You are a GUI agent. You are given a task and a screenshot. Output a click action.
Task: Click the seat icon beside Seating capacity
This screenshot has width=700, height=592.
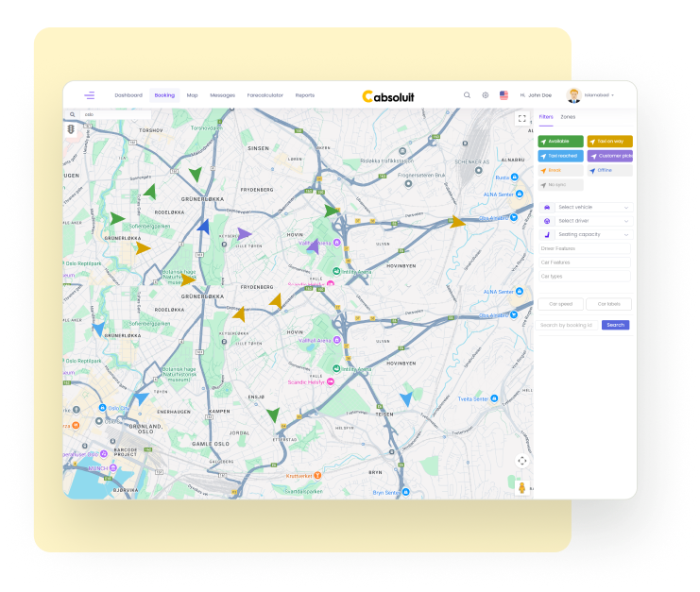tap(547, 235)
